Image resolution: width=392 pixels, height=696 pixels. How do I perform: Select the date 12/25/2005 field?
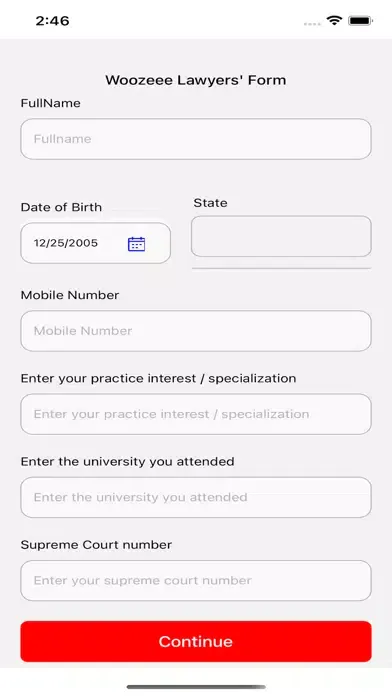(95, 243)
